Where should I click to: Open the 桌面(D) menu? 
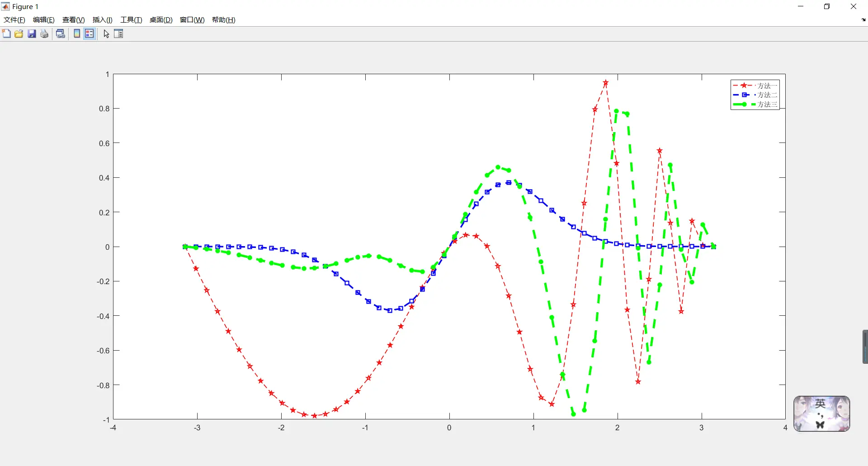(x=161, y=20)
